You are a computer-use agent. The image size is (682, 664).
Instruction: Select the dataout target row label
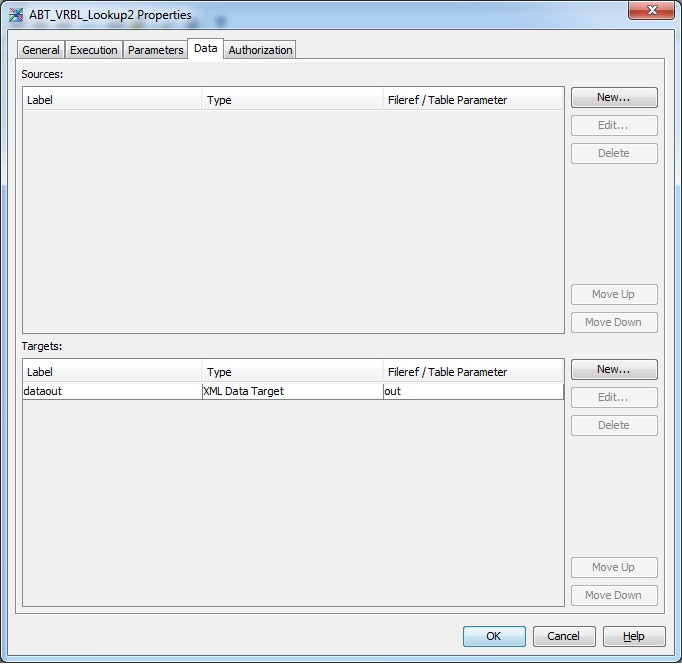click(112, 391)
